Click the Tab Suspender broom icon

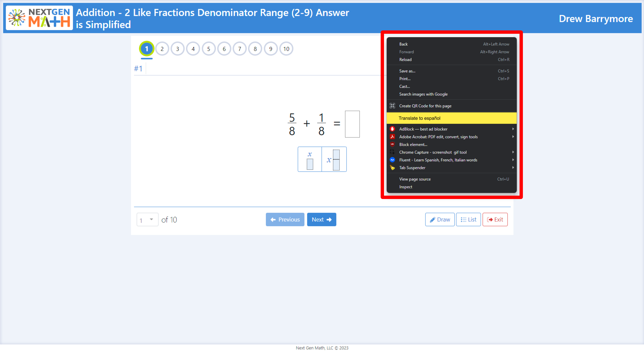coord(393,168)
